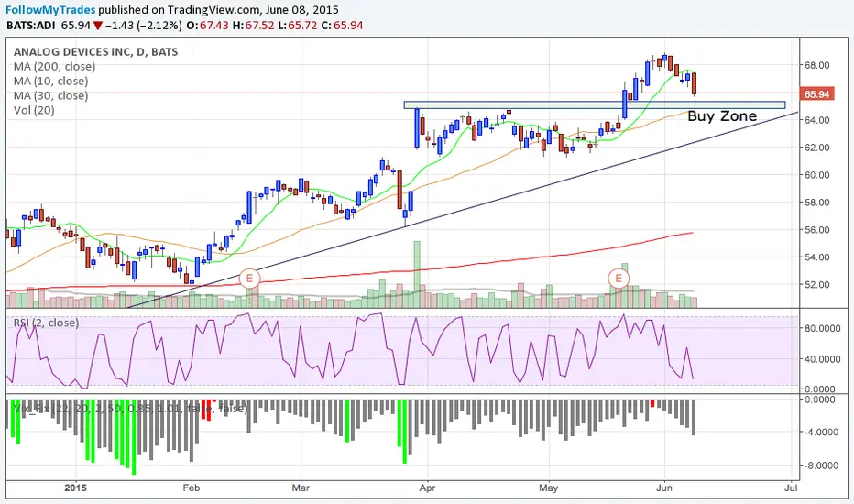Click the February earnings E marker

(249, 279)
